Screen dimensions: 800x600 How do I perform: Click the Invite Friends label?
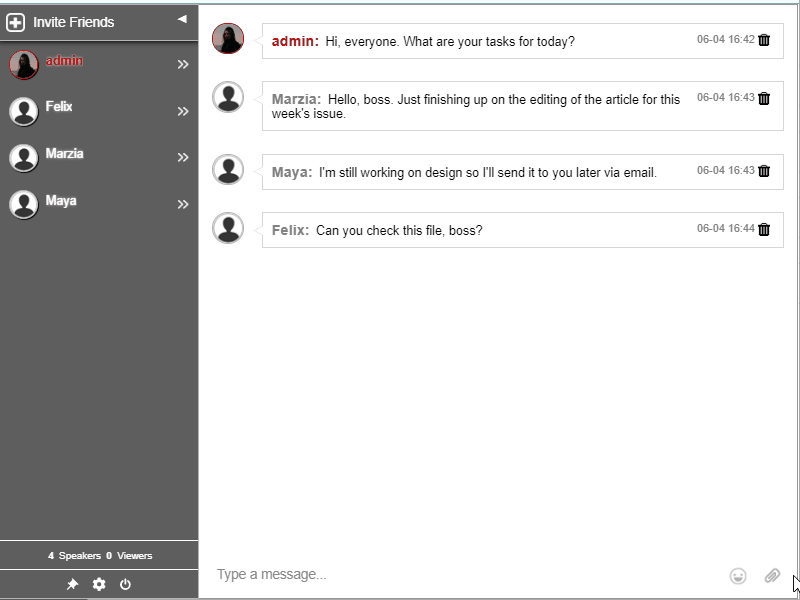click(73, 22)
